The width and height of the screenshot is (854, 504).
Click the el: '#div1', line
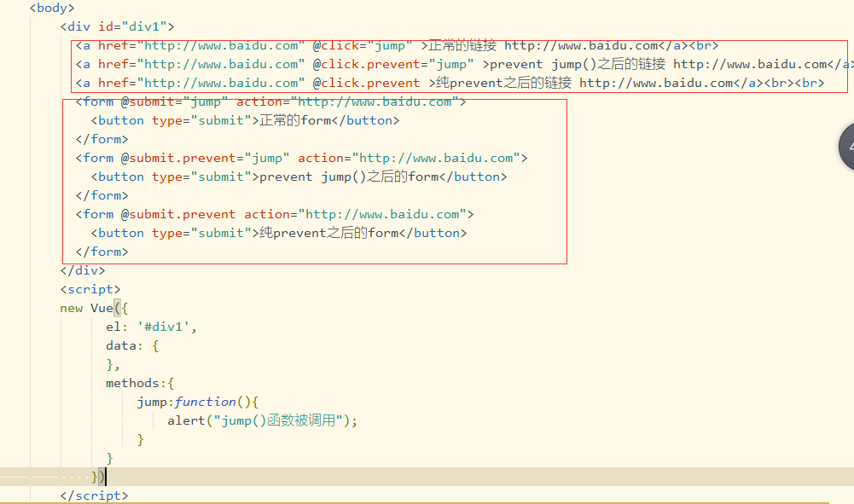151,327
